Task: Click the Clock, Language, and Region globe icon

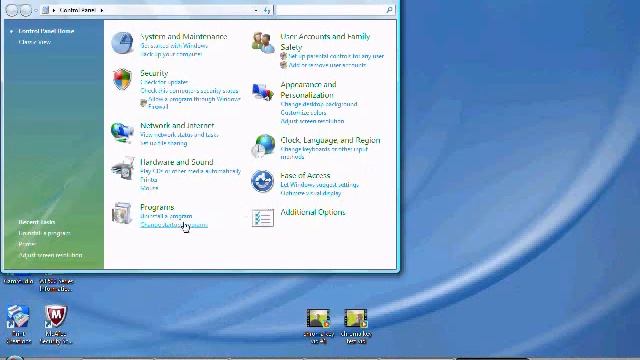Action: 263,146
